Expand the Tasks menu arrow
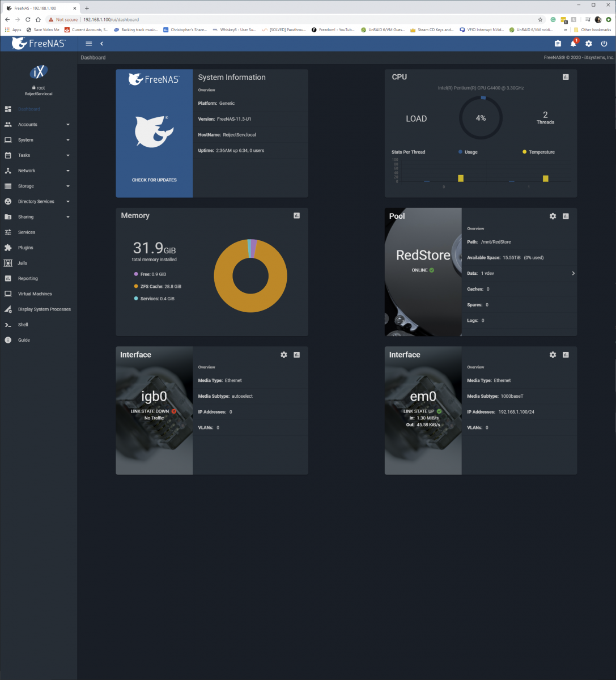 [68, 155]
